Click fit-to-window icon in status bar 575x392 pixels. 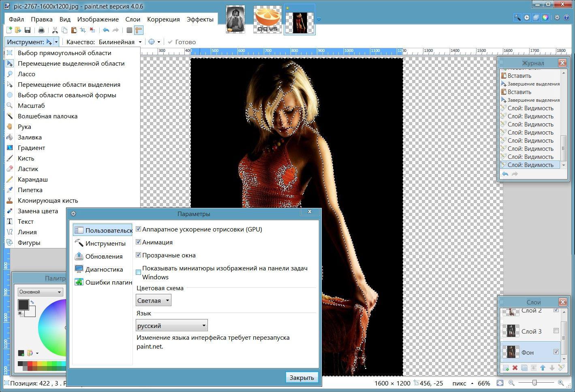coord(500,383)
